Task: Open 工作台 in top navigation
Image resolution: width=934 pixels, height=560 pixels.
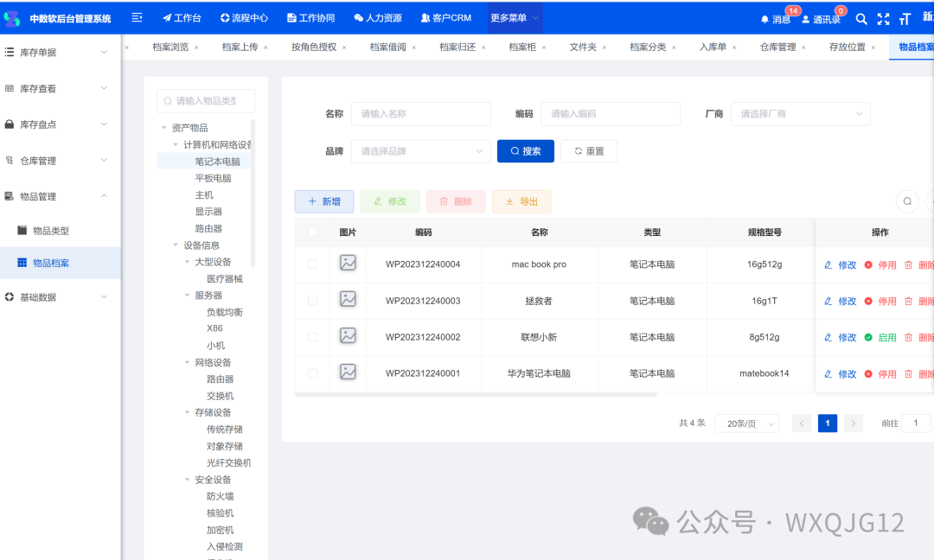Action: point(182,18)
